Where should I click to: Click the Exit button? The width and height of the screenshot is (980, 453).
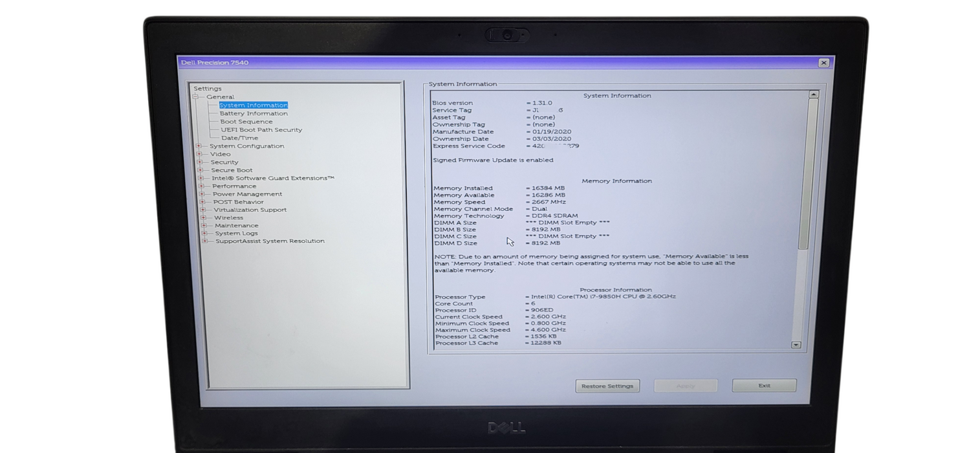tap(764, 386)
